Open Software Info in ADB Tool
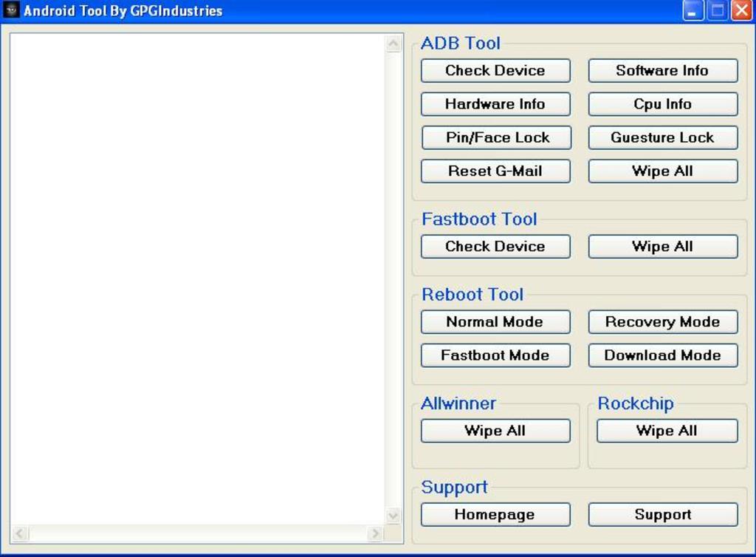756x557 pixels. tap(663, 70)
